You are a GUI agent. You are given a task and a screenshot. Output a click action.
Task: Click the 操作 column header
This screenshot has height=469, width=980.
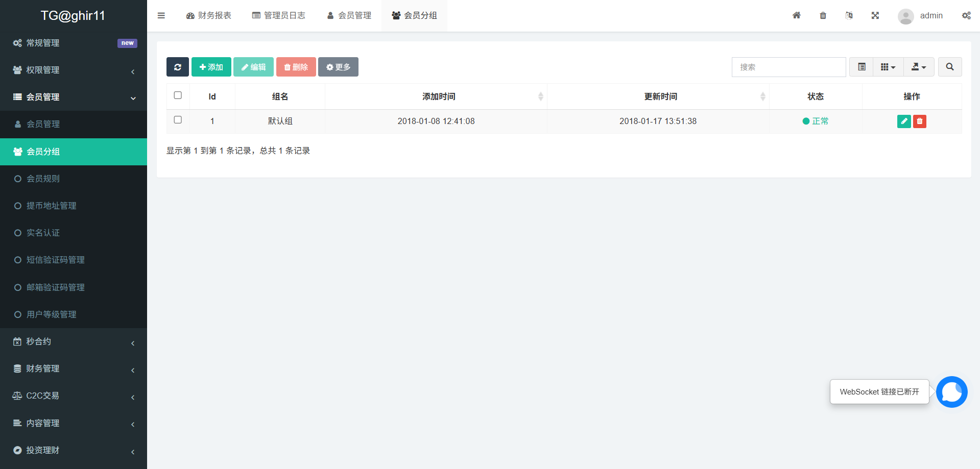(x=912, y=96)
